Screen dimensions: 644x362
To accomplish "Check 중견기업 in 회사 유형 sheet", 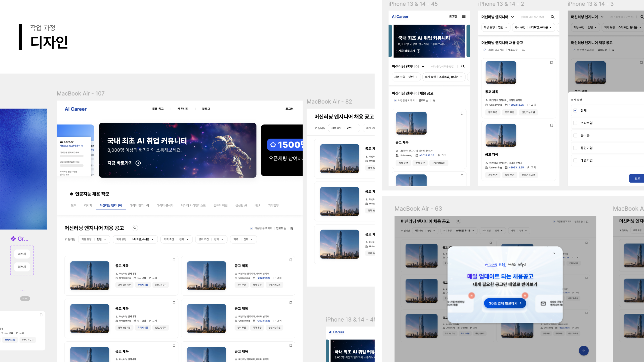I will [x=575, y=148].
